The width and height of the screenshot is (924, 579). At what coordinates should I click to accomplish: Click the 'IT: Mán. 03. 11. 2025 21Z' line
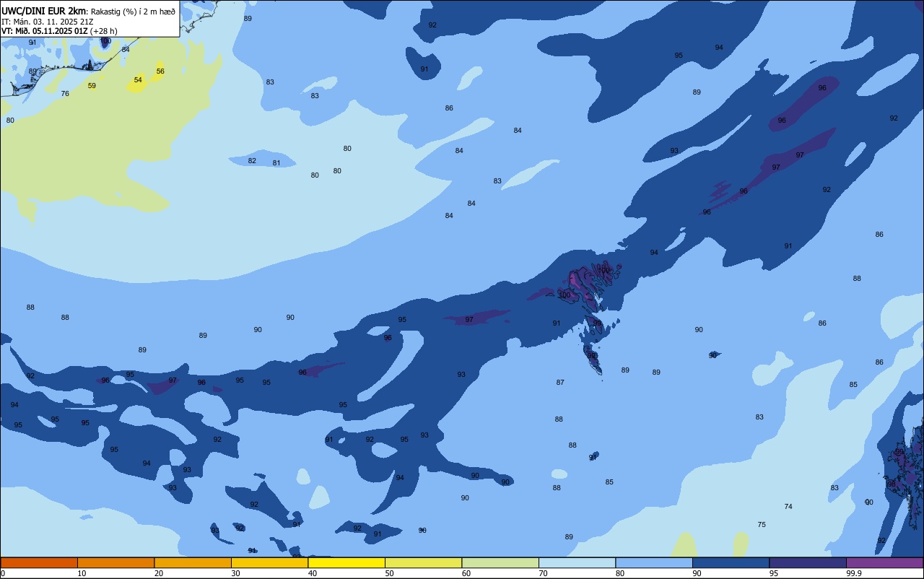coord(47,22)
